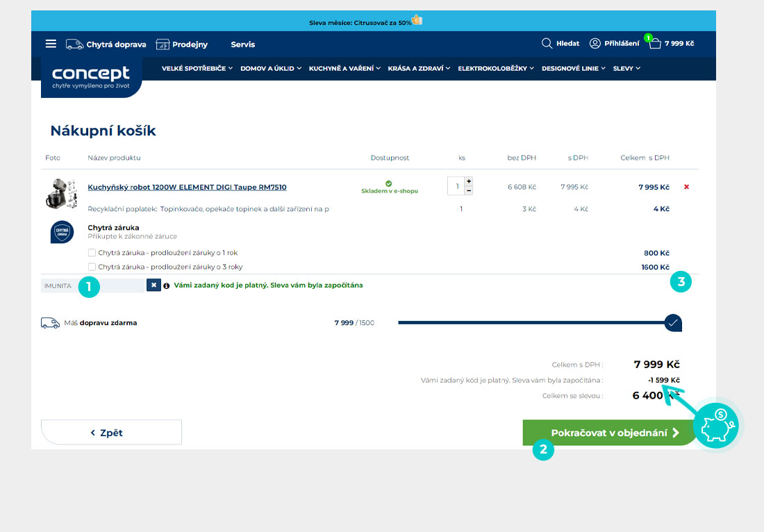
Task: Click the coupon code input field
Action: pyautogui.click(x=94, y=285)
